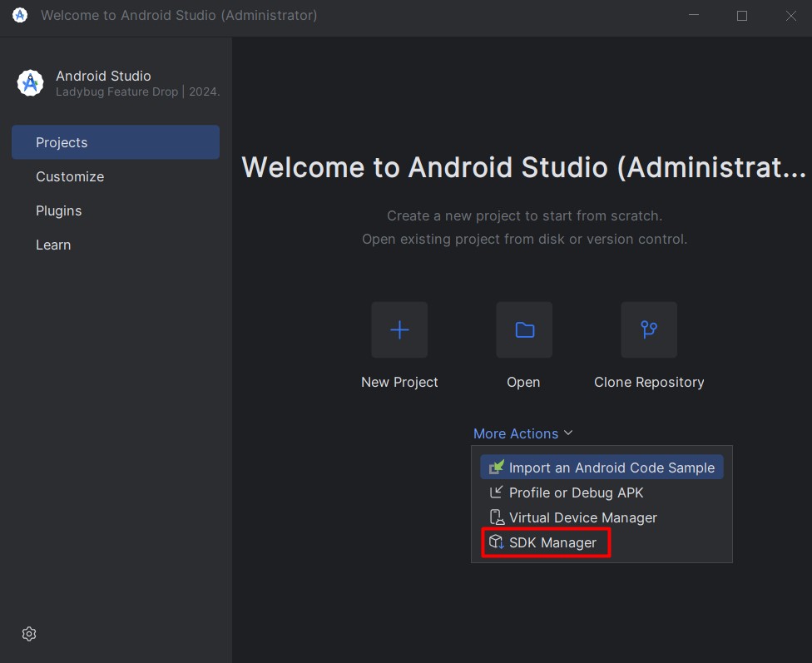Click the SDK Manager box icon
The height and width of the screenshot is (663, 812).
click(496, 542)
